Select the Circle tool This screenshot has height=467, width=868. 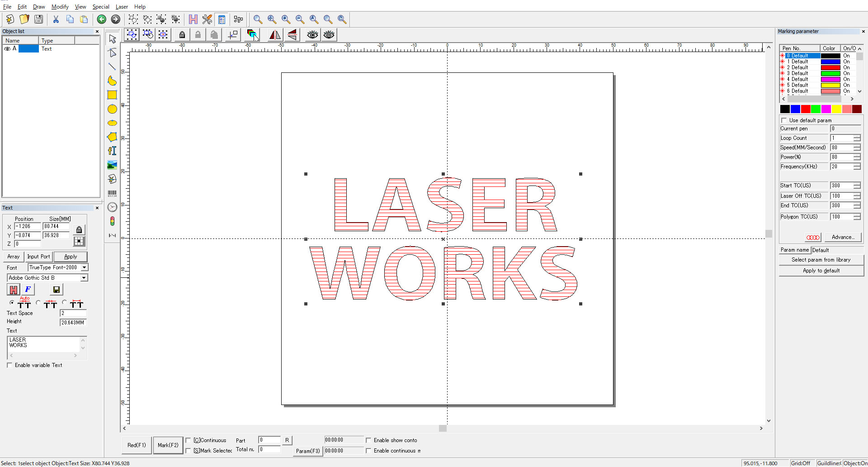point(112,109)
